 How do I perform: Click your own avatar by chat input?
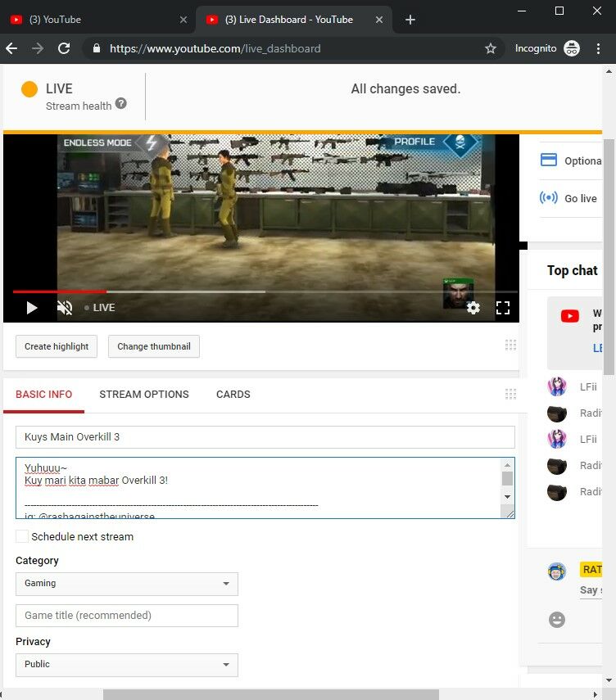[556, 571]
